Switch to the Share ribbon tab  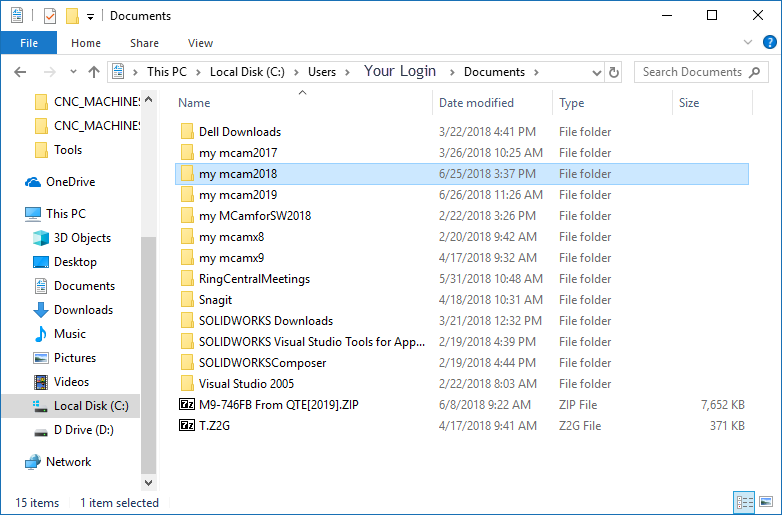[x=144, y=43]
